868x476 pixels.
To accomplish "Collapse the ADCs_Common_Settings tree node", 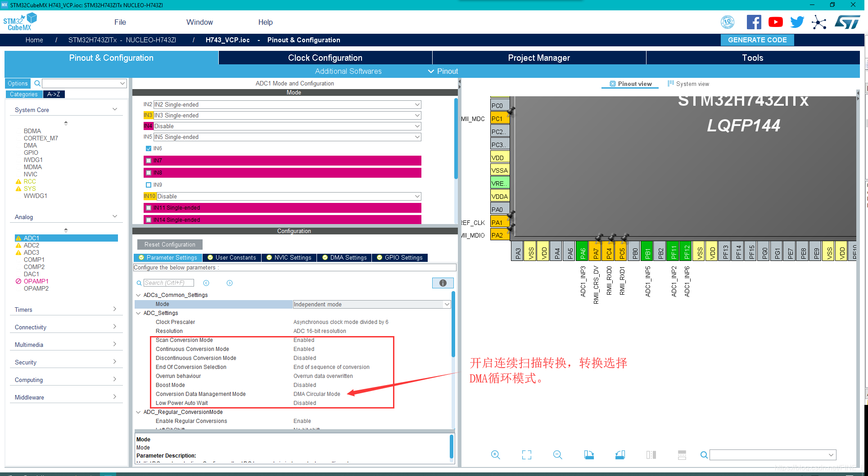I will (138, 295).
